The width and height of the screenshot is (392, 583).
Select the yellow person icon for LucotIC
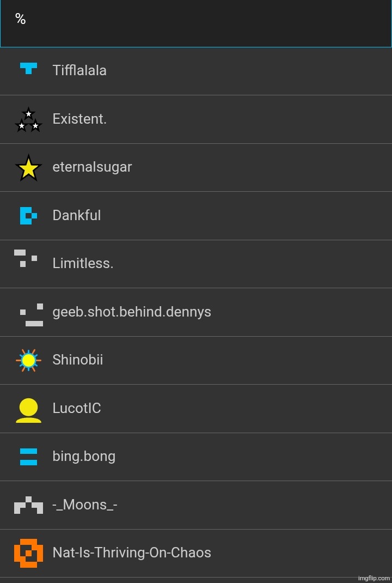[28, 410]
